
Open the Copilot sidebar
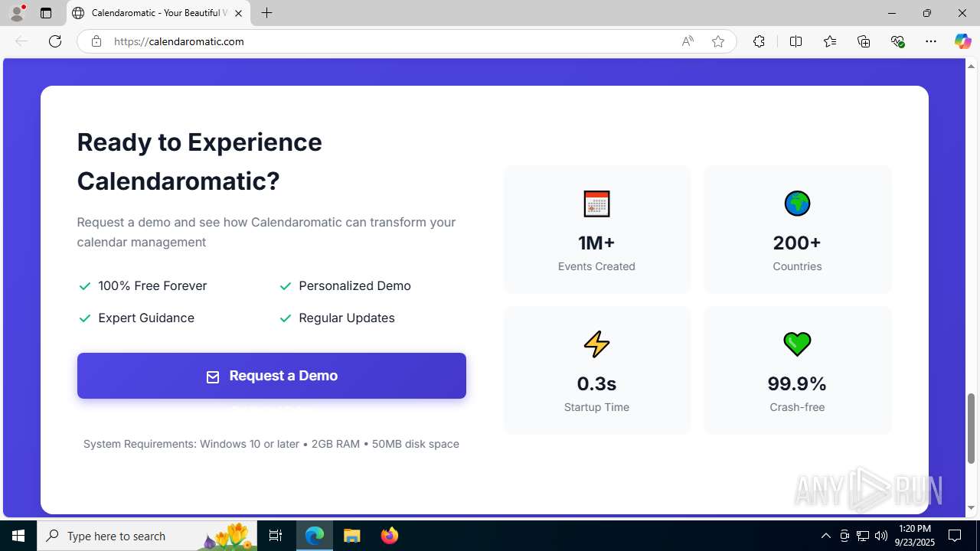962,41
